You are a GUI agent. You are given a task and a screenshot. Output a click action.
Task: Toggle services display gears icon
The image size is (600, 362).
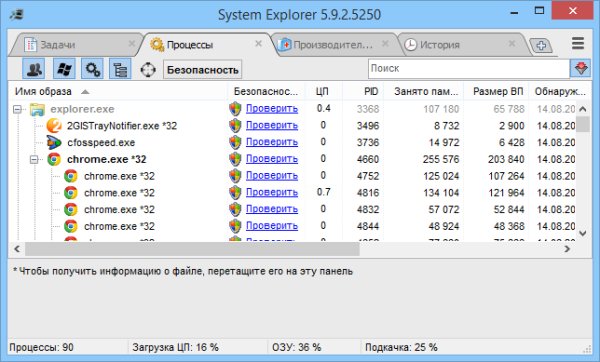point(92,69)
